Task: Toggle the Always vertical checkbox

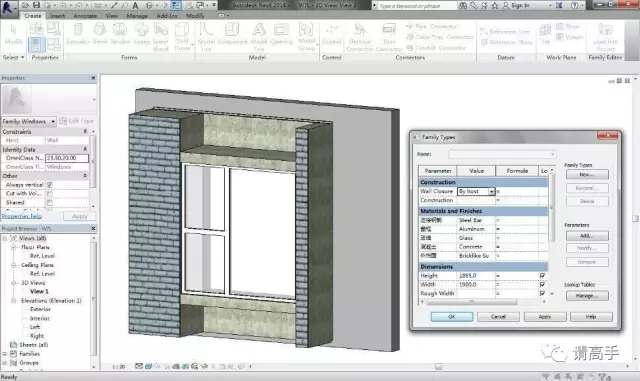Action: (x=49, y=185)
